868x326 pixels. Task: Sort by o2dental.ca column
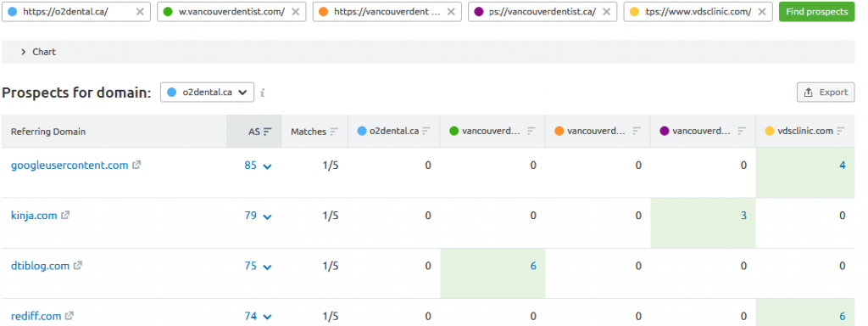[x=426, y=132]
